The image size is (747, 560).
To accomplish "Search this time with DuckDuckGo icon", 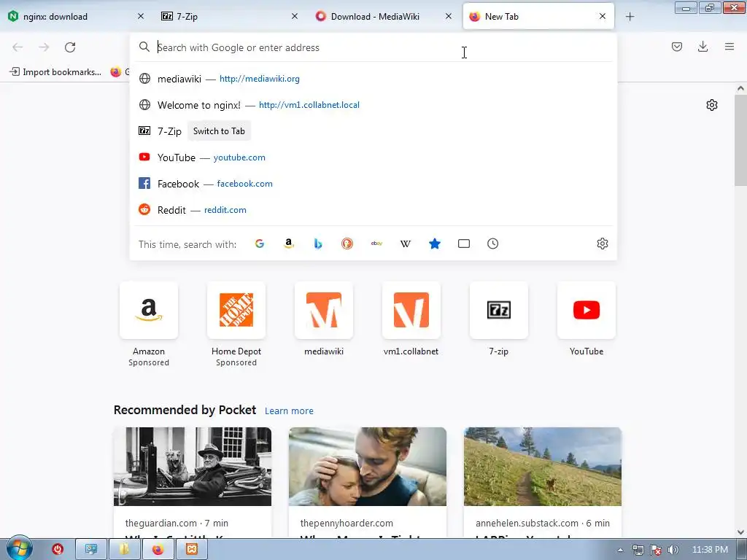I will 347,244.
